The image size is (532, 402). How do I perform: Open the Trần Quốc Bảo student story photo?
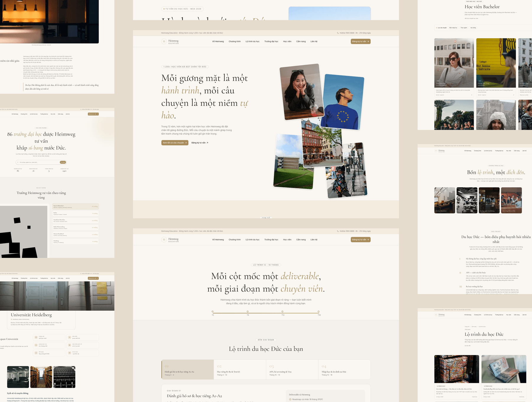[x=454, y=63]
